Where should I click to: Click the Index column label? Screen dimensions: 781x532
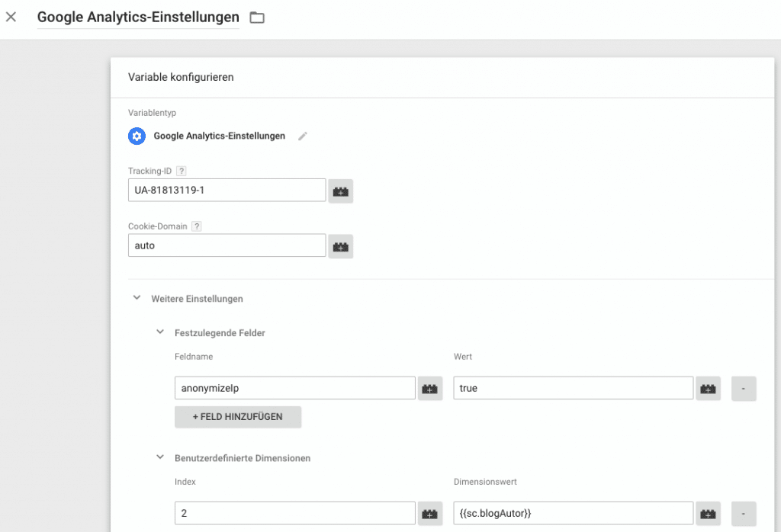click(185, 482)
